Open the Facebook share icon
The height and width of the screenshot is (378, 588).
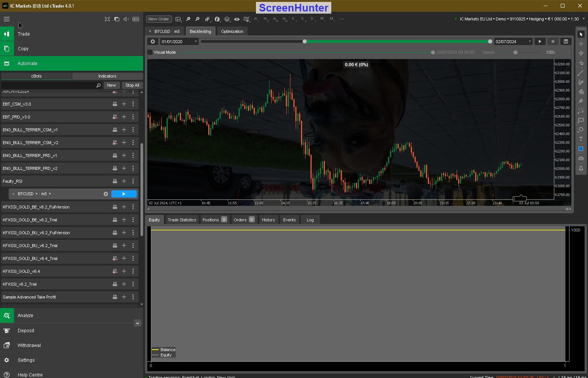[217, 19]
